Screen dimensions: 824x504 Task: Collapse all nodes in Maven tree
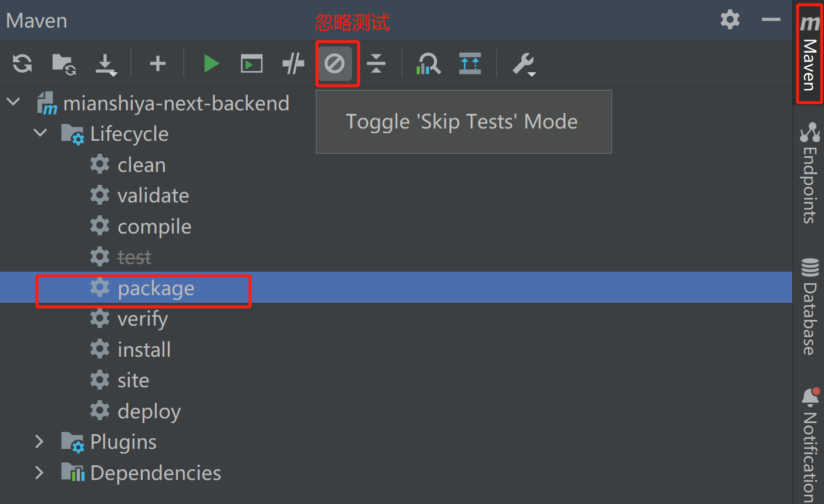pos(376,63)
